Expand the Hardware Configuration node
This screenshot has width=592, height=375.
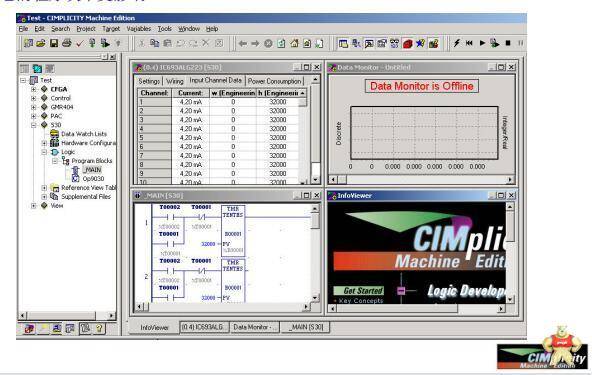pos(44,143)
